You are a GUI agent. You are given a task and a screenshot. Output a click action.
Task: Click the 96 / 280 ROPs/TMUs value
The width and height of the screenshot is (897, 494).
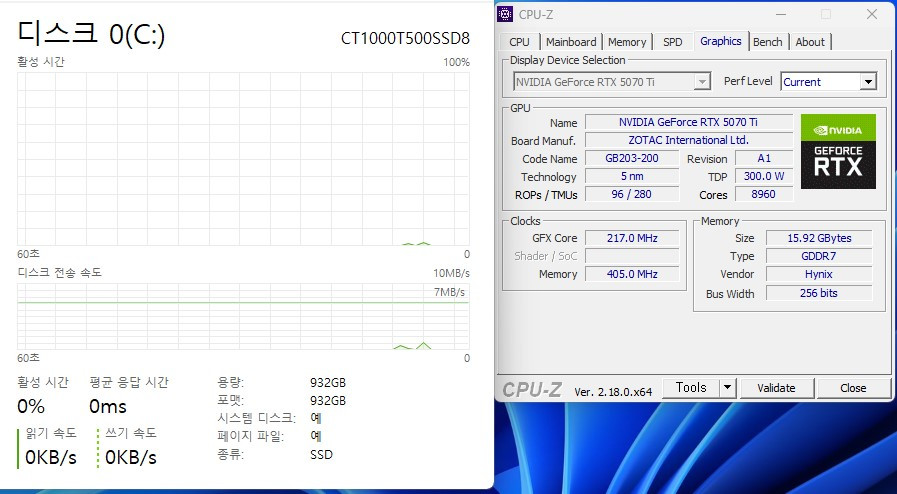(632, 194)
